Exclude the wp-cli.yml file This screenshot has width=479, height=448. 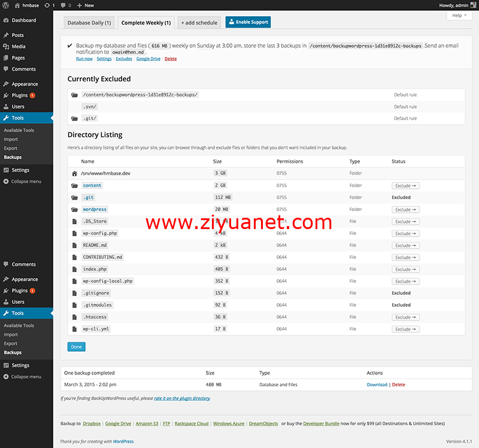(405, 329)
